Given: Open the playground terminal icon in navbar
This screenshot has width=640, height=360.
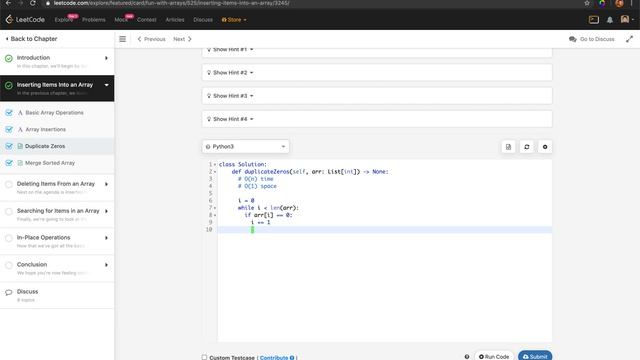Looking at the screenshot, I should pos(594,20).
